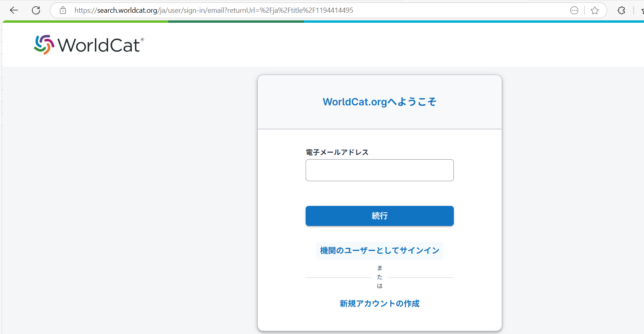The width and height of the screenshot is (644, 334).
Task: Bookmark this page with star icon
Action: (x=595, y=10)
